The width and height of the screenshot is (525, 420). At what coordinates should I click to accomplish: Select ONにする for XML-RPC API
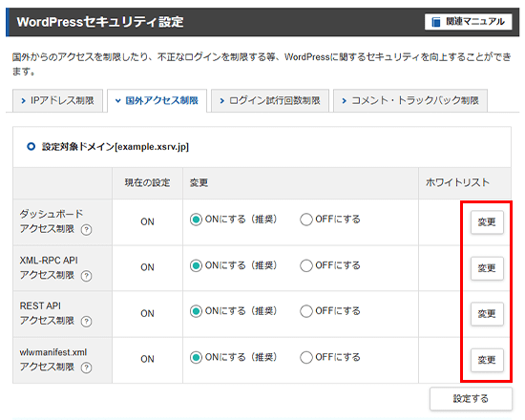click(x=196, y=266)
